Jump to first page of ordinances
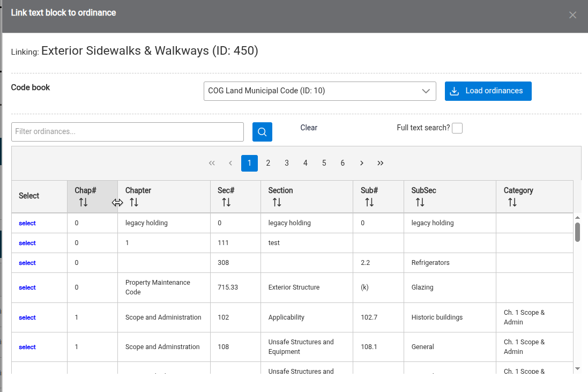The height and width of the screenshot is (392, 588). [212, 163]
